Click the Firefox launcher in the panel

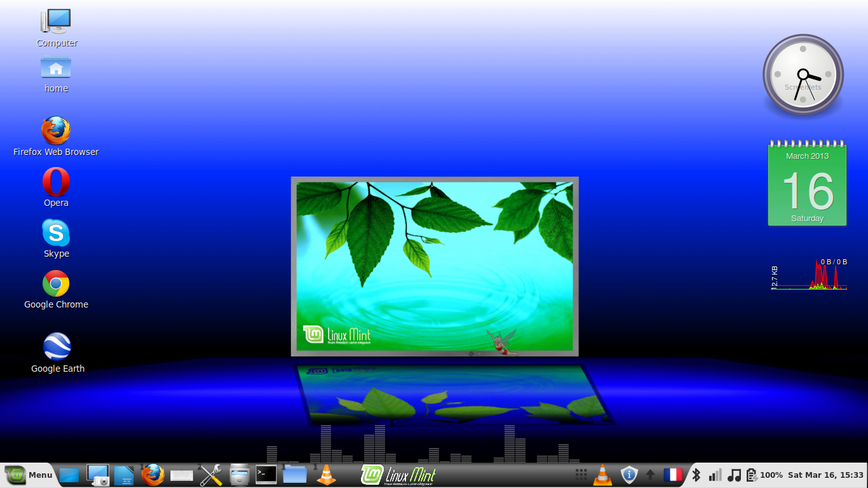[153, 475]
